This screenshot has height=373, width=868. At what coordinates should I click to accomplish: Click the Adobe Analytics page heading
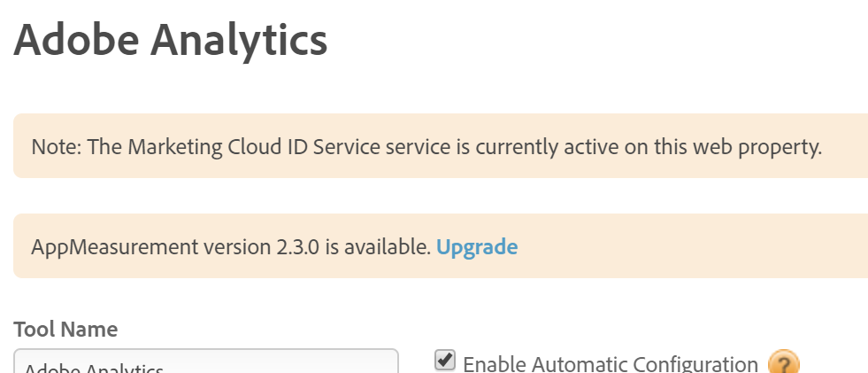(171, 40)
